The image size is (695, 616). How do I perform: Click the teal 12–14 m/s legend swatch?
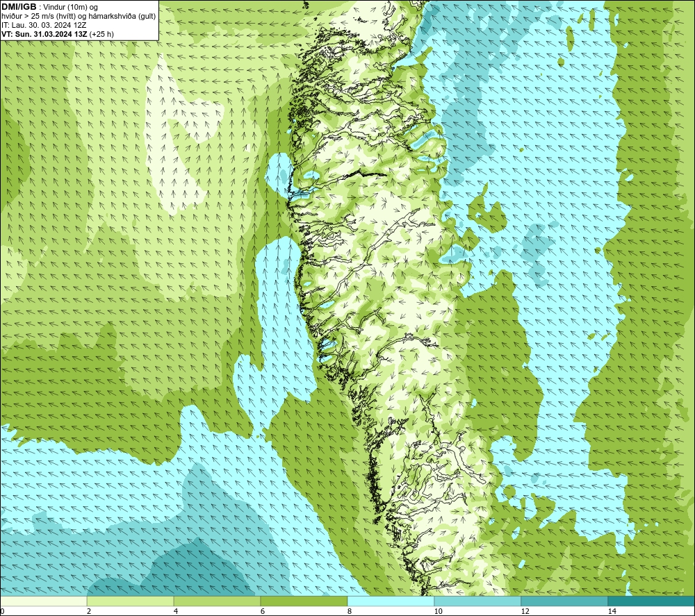pyautogui.click(x=564, y=601)
